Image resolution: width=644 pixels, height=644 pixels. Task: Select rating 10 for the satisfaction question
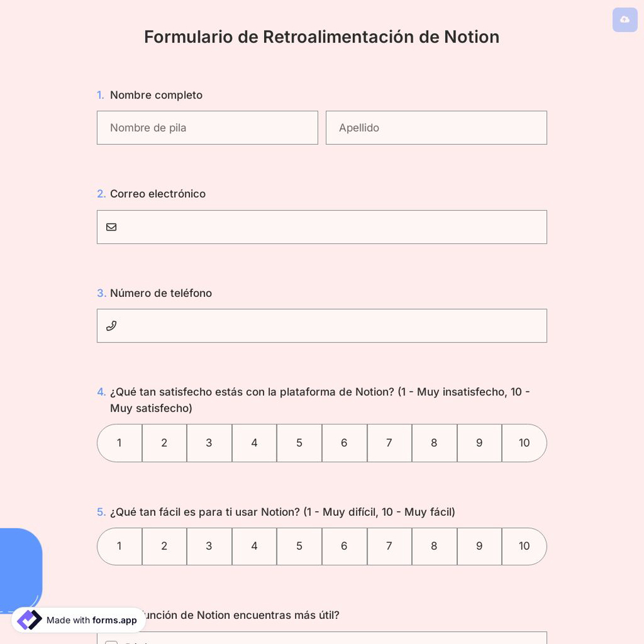(x=524, y=443)
